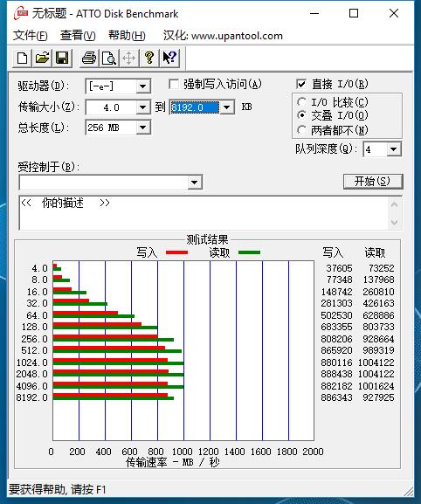421x504 pixels.
Task: Click the 要获得帮助, 请按 F1 status text
Action: (x=57, y=489)
